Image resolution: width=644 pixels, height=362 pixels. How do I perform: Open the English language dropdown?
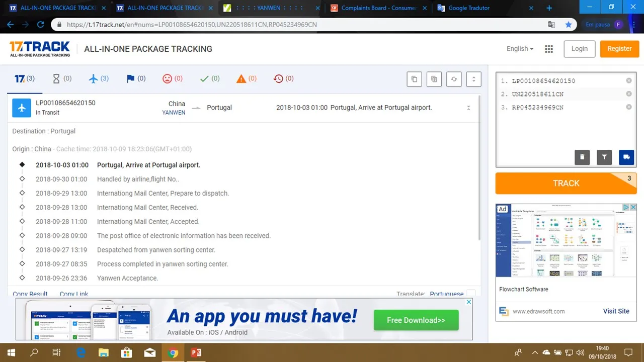tap(520, 49)
